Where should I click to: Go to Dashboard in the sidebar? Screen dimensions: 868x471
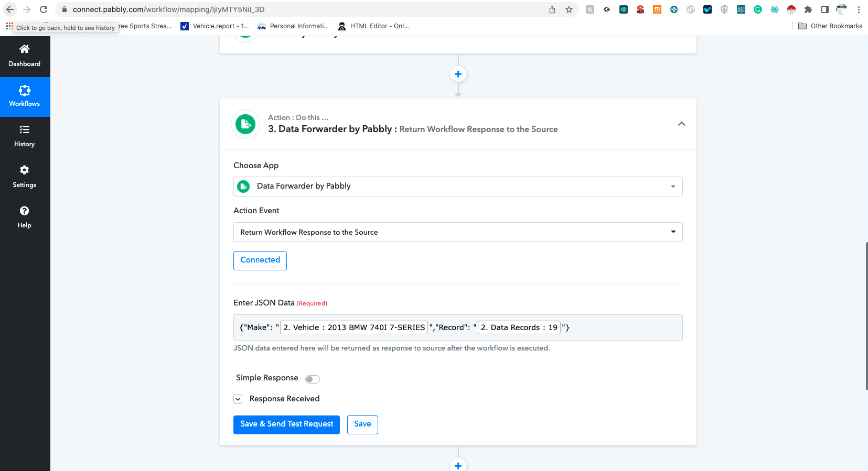point(25,56)
